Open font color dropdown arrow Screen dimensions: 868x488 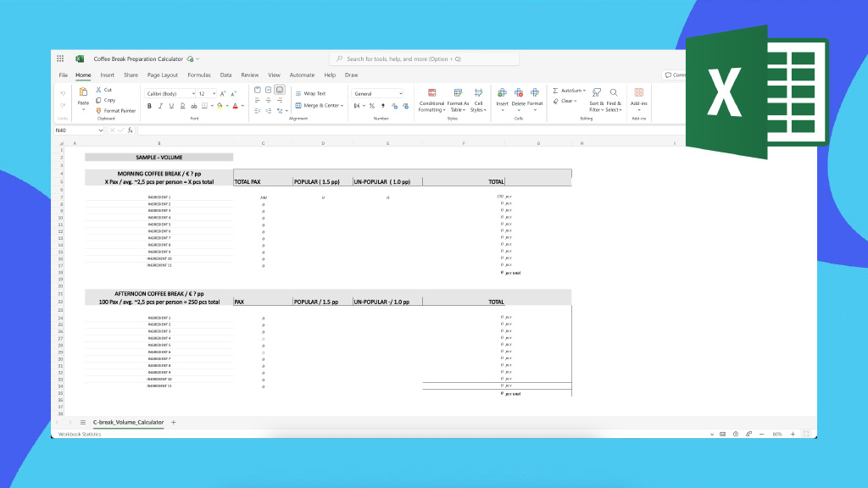(x=242, y=106)
